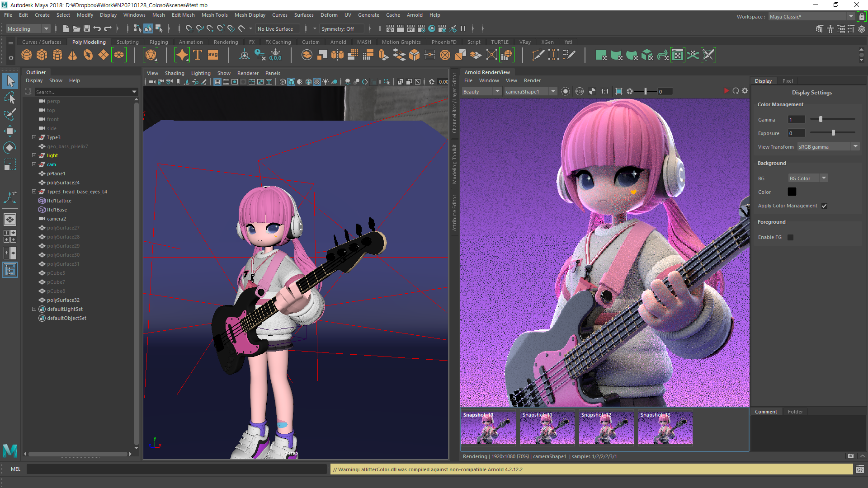Open the Render menu in Arnold RenderView
Image resolution: width=868 pixels, height=488 pixels.
pyautogui.click(x=532, y=80)
